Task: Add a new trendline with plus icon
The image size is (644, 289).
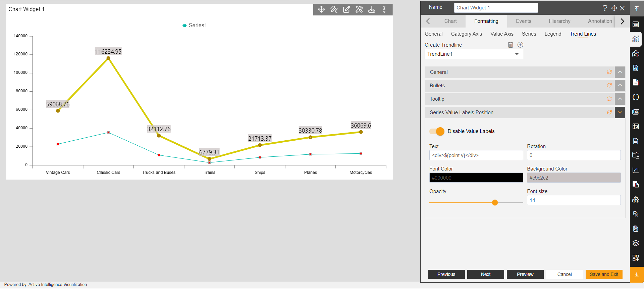Action: [x=520, y=45]
